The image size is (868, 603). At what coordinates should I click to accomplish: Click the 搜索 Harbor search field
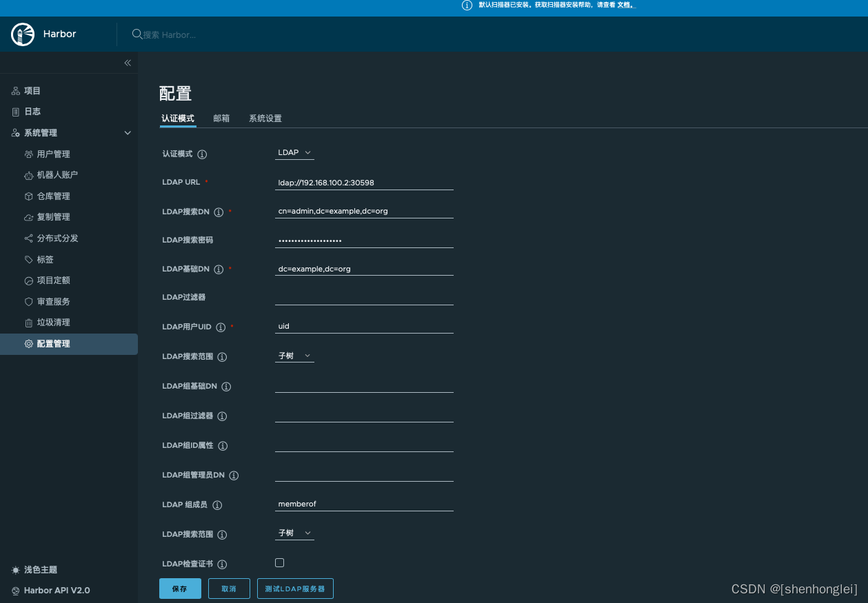169,34
